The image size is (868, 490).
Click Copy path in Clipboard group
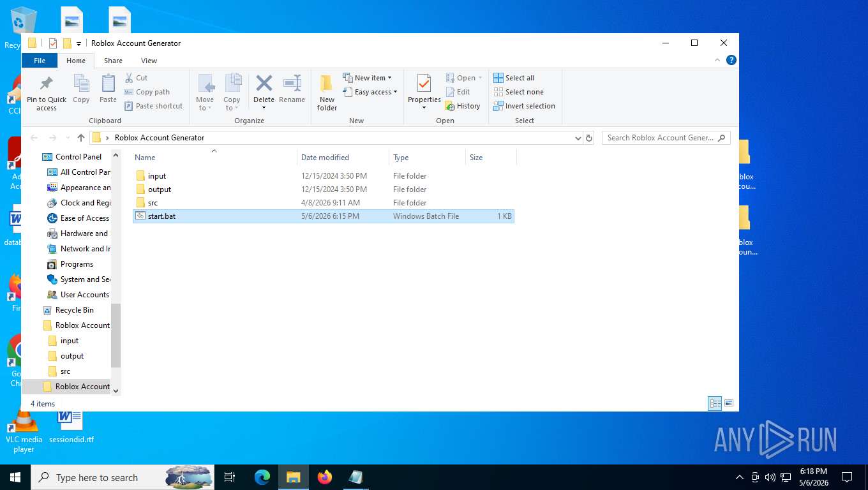click(x=147, y=92)
